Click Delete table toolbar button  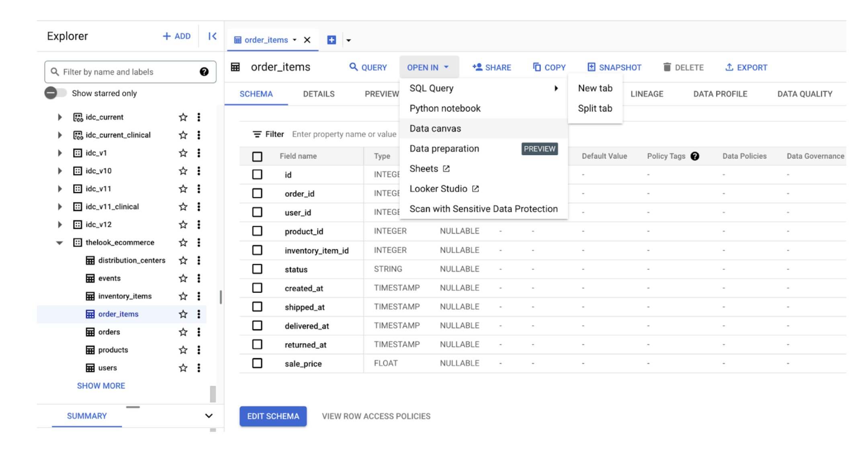[683, 67]
